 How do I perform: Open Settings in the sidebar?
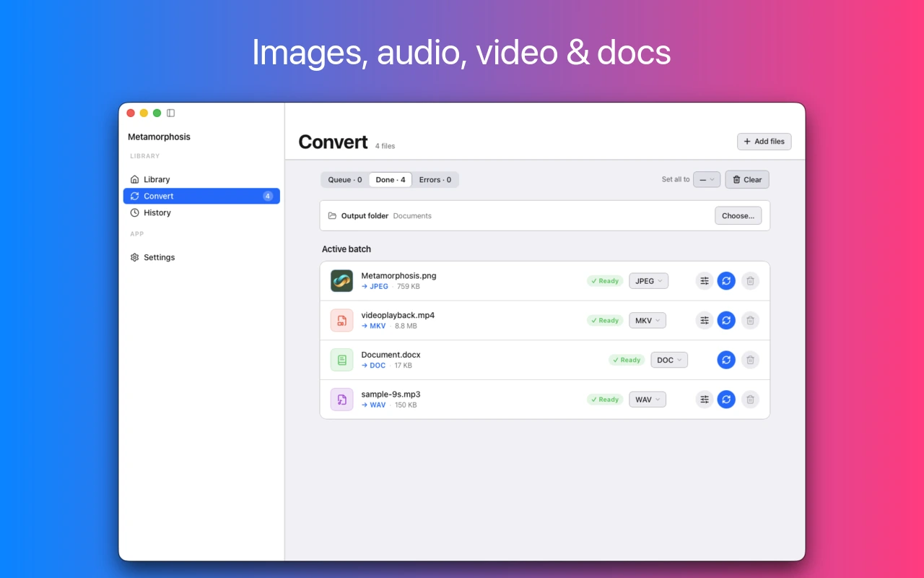coord(201,257)
